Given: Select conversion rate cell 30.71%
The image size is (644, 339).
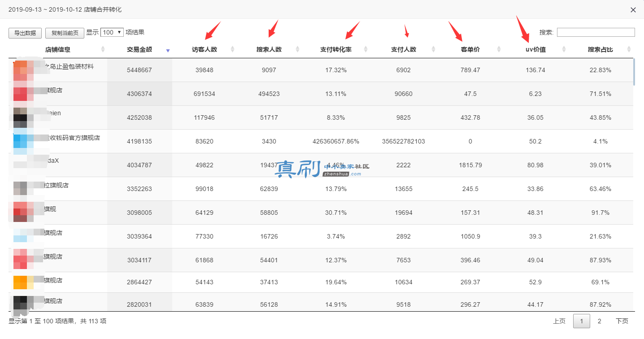Looking at the screenshot, I should 336,213.
